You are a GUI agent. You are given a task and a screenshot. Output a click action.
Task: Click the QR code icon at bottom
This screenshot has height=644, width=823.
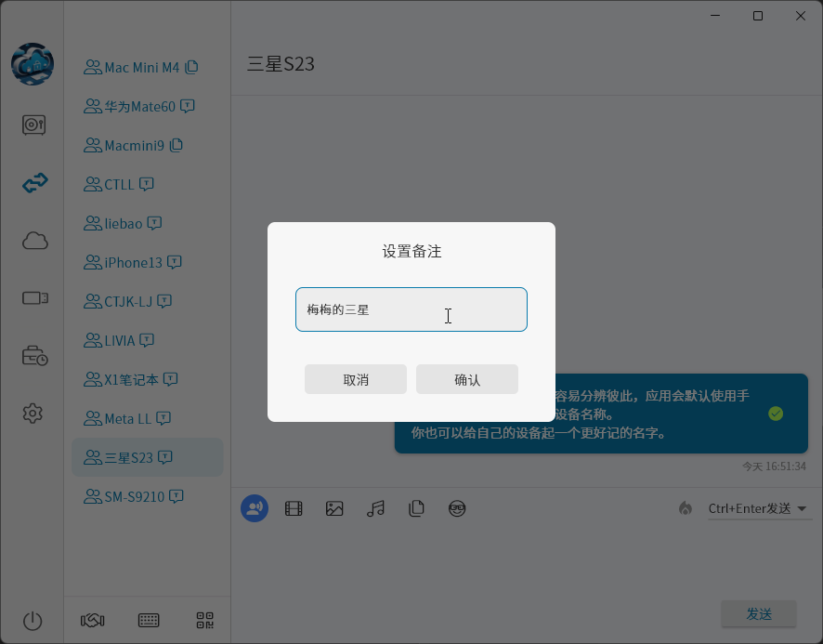click(204, 620)
